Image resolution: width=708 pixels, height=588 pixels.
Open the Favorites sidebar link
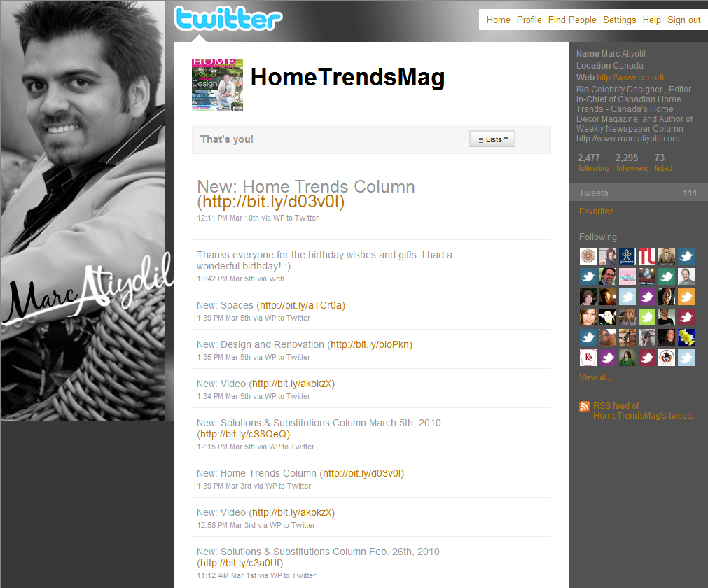(x=597, y=211)
